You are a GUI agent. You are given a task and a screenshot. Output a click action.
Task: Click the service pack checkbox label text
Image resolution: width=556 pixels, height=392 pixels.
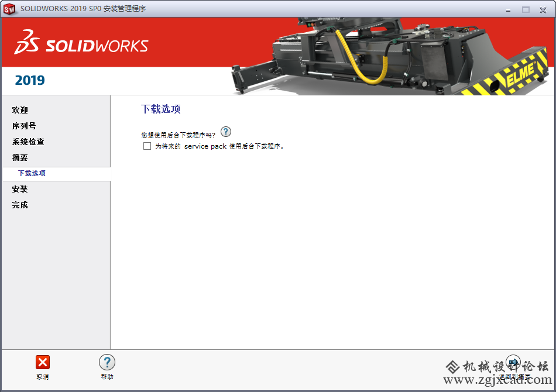pos(219,146)
